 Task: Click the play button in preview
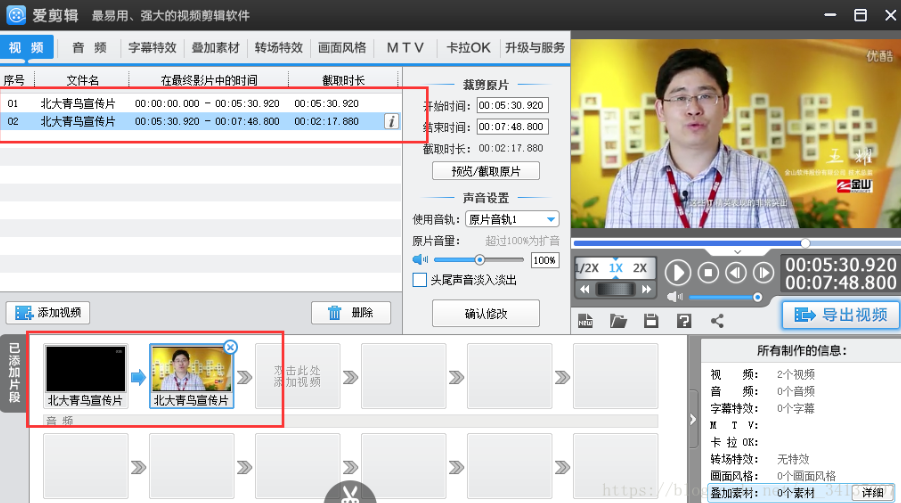(x=677, y=272)
